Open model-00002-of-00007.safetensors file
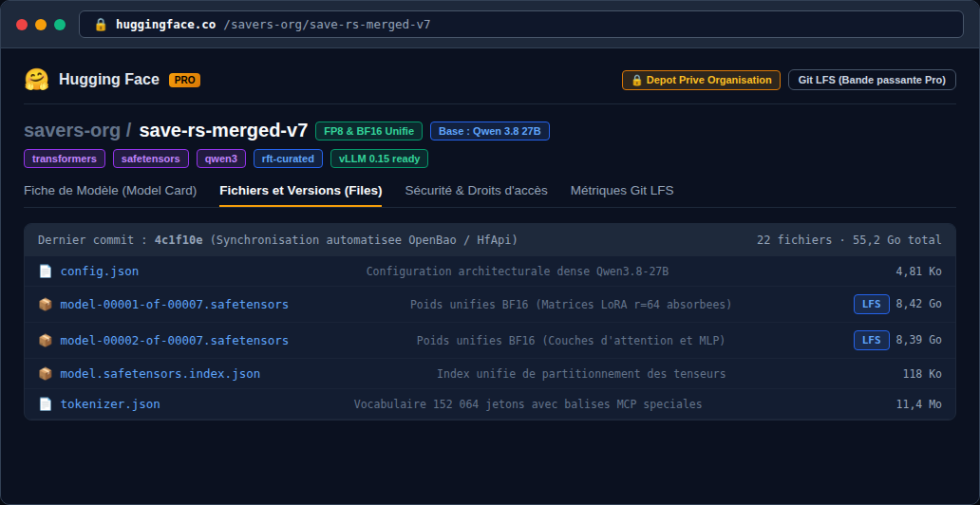 (175, 341)
